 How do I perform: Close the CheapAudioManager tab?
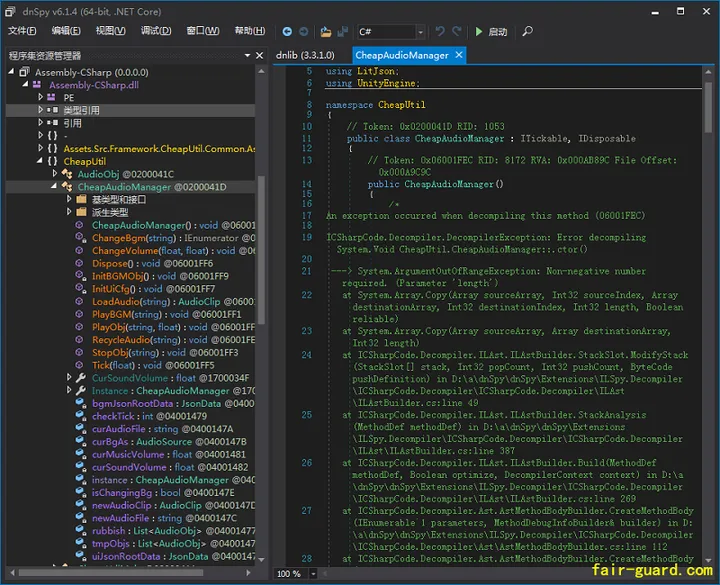tap(459, 56)
